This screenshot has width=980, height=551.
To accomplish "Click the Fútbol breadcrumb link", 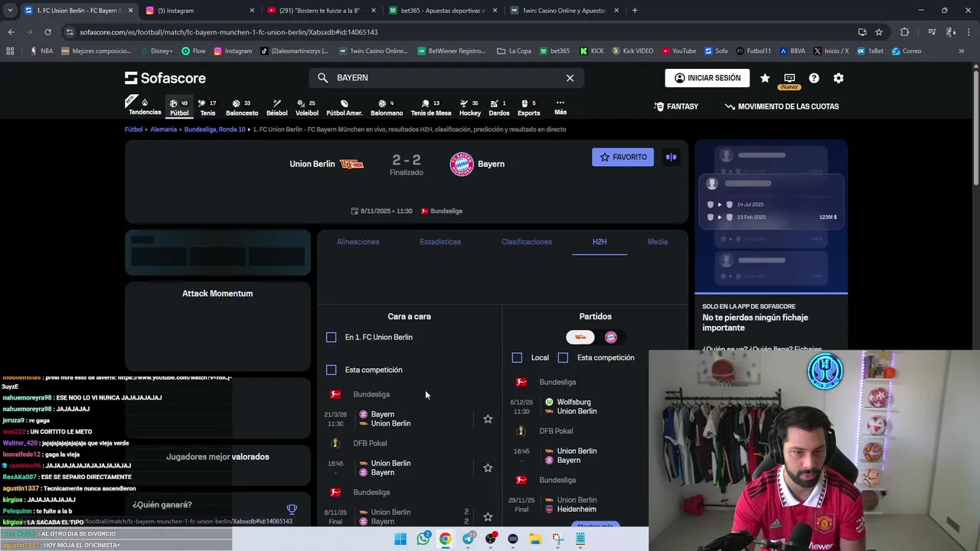I will [x=134, y=129].
